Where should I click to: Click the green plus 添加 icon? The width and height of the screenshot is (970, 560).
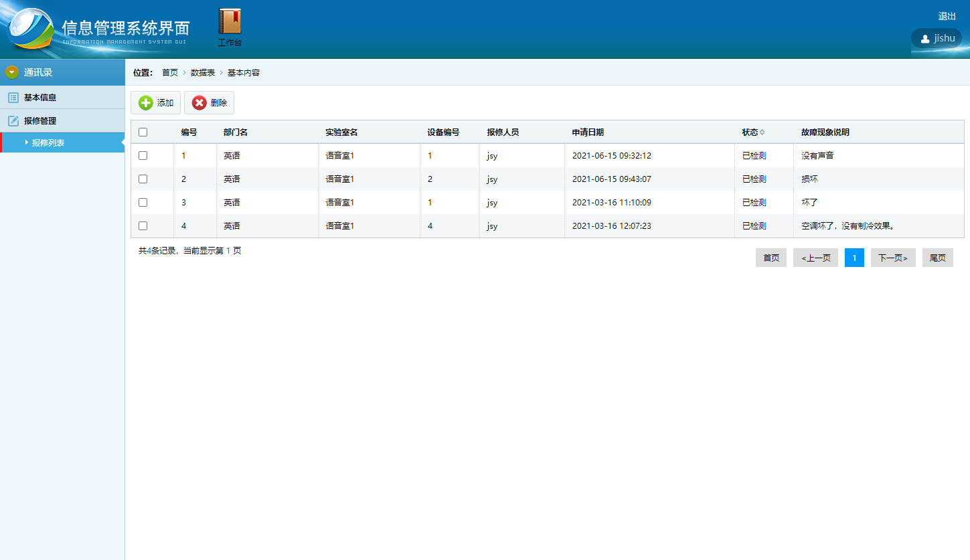145,103
